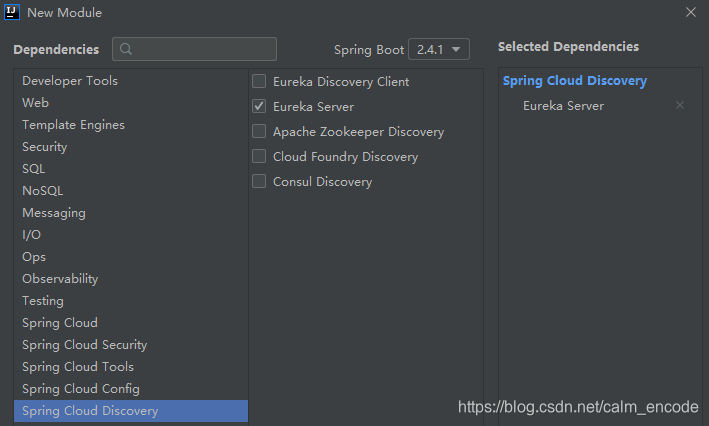Open the Messaging category
The width and height of the screenshot is (709, 426).
tap(131, 213)
